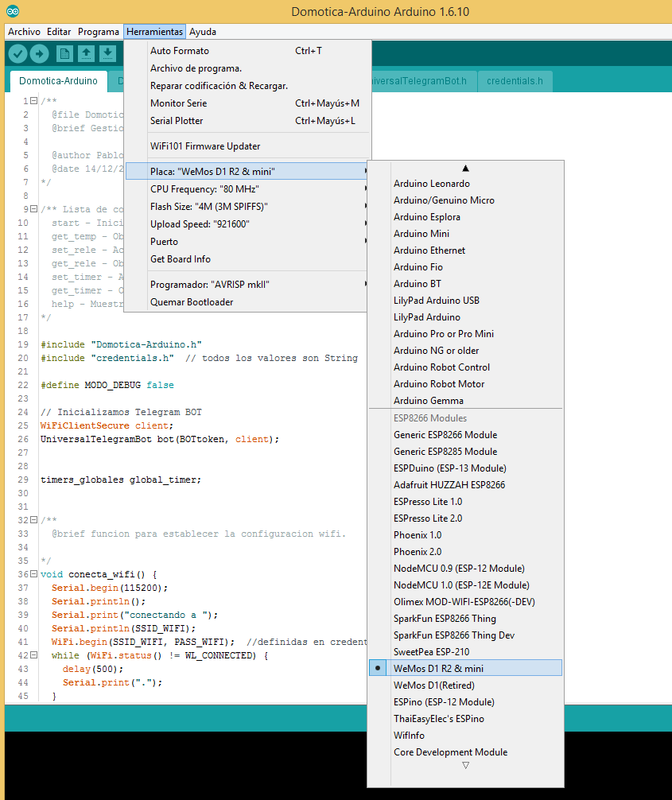This screenshot has height=800, width=672.
Task: Open the Puerto submenu
Action: (x=247, y=241)
